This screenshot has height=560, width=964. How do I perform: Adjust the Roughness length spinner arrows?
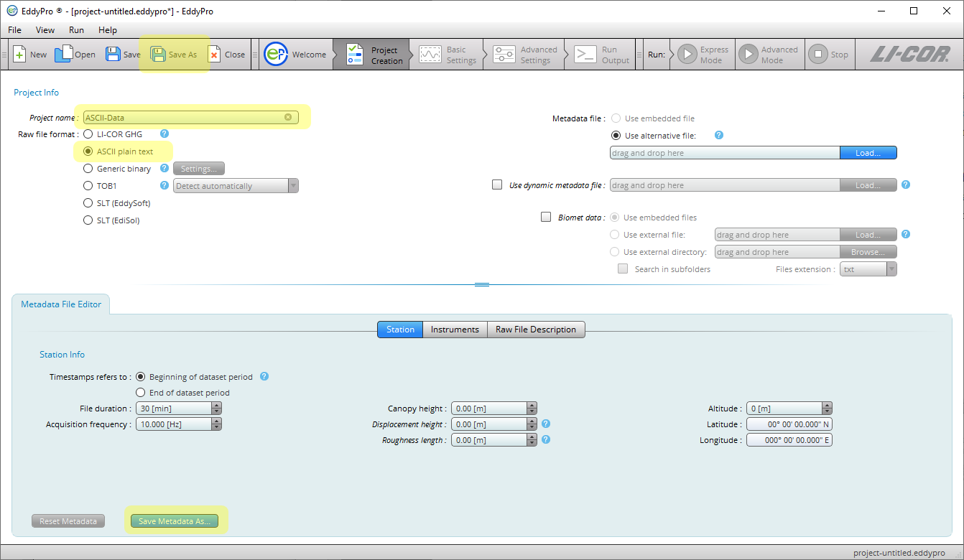[x=532, y=440]
